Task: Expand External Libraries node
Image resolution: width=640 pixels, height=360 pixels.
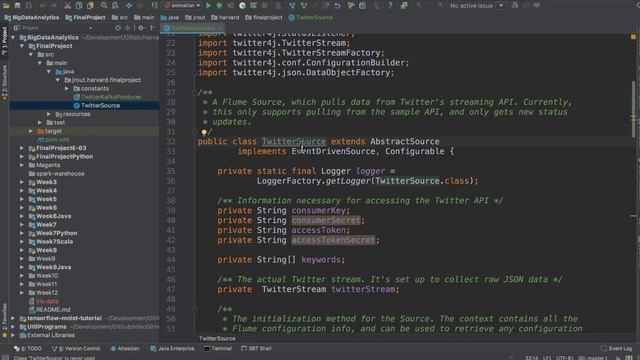Action: [13, 335]
